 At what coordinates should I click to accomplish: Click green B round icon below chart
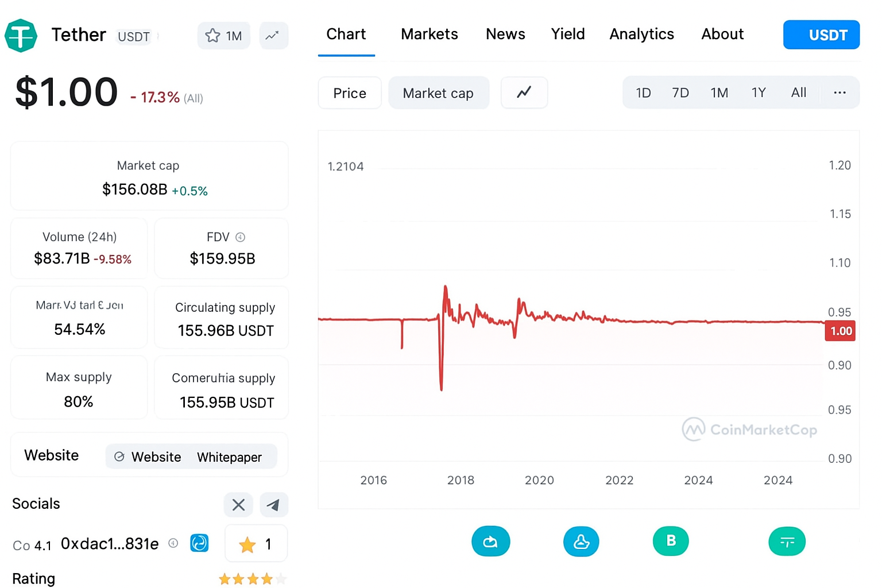point(671,541)
